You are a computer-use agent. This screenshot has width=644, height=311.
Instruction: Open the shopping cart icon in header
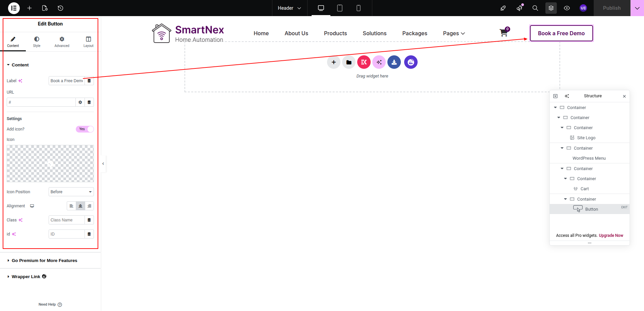coord(503,33)
